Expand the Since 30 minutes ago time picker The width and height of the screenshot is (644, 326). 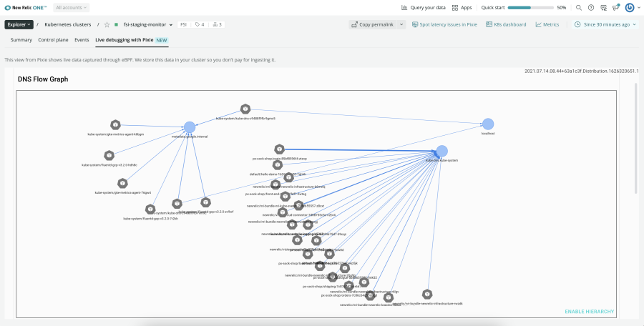605,24
